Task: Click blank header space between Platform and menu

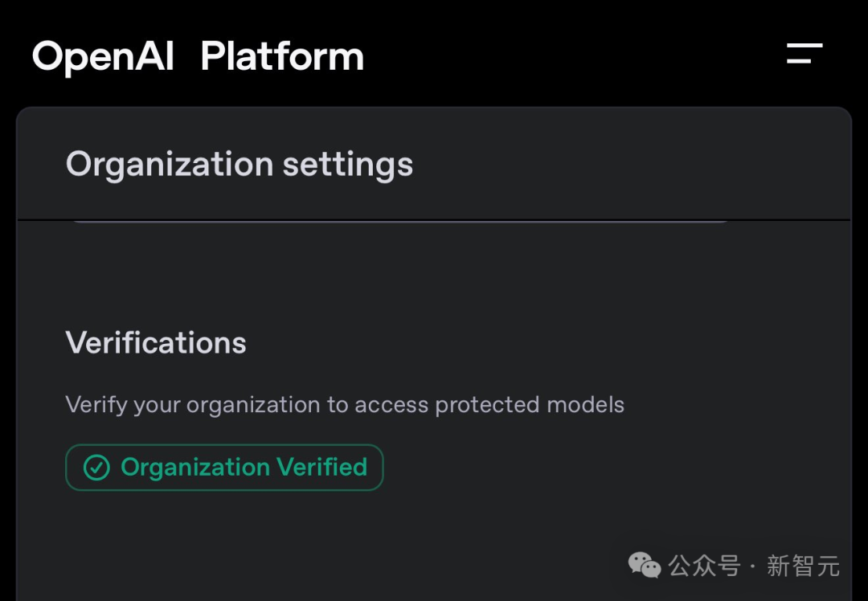Action: [x=571, y=56]
